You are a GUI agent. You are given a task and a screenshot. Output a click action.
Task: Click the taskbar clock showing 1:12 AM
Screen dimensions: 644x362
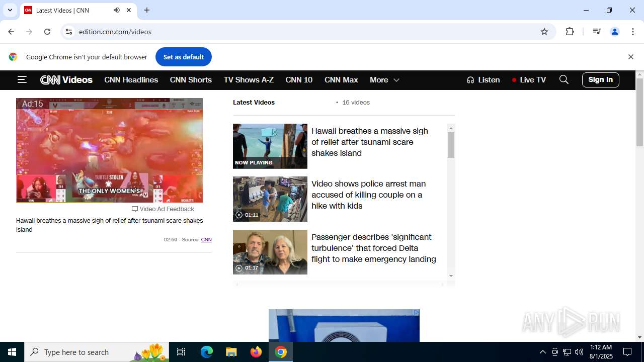click(x=601, y=352)
